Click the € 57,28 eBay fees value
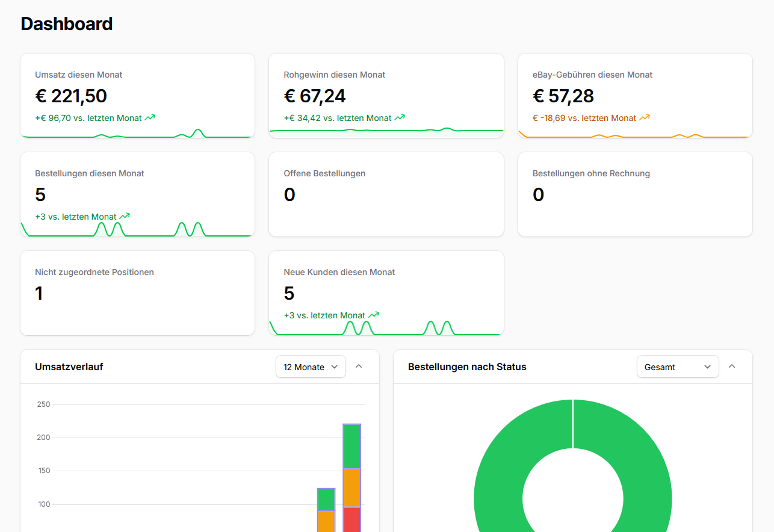 click(563, 96)
